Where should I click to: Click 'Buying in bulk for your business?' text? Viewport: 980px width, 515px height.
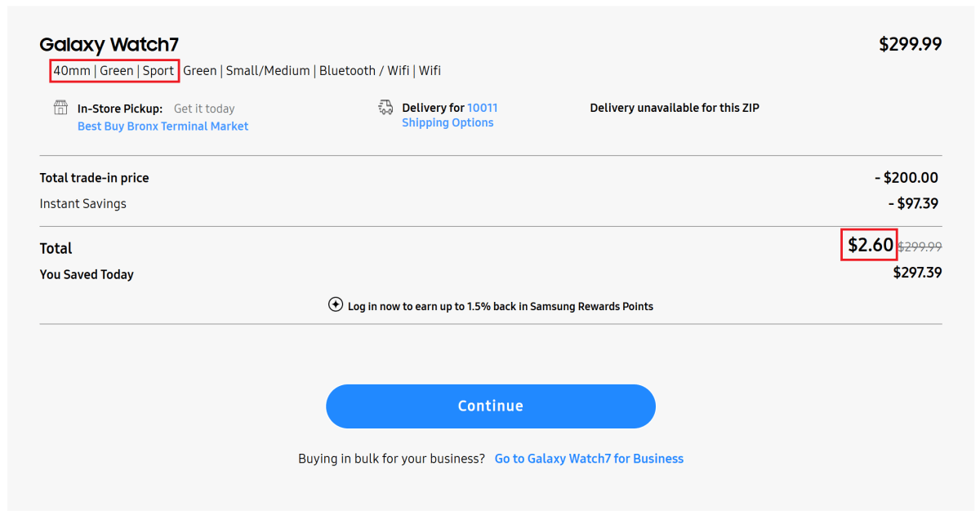391,459
